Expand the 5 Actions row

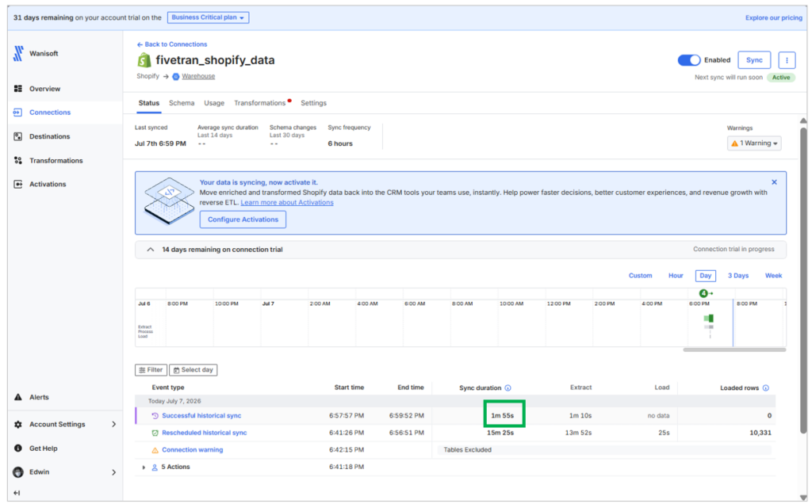click(x=144, y=468)
